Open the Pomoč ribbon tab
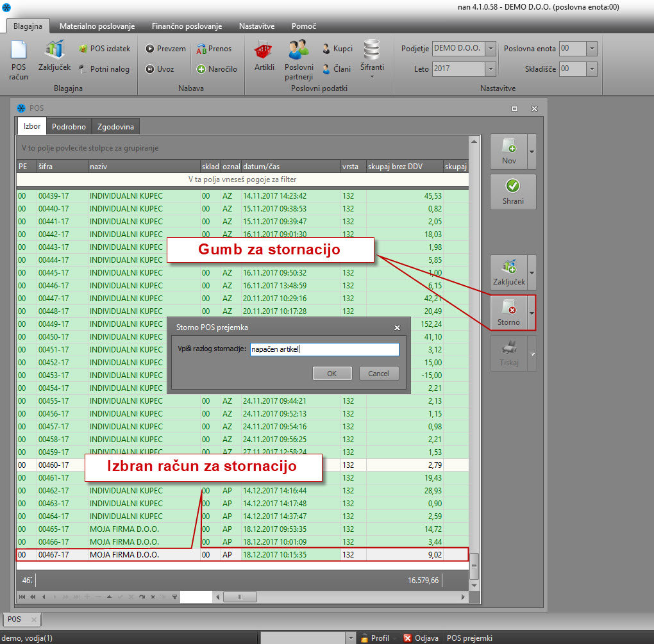 [304, 26]
